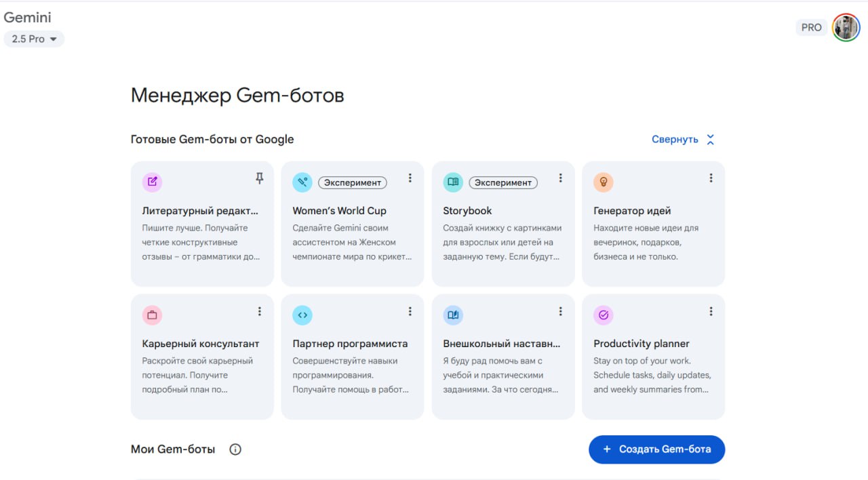Click the Productivity planner checkmark icon

[603, 315]
